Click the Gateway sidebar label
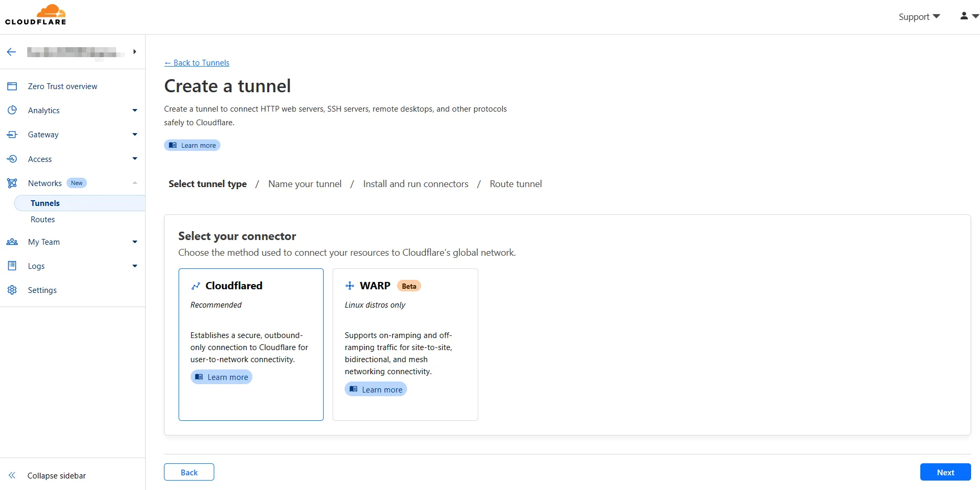The height and width of the screenshot is (490, 980). pos(43,135)
